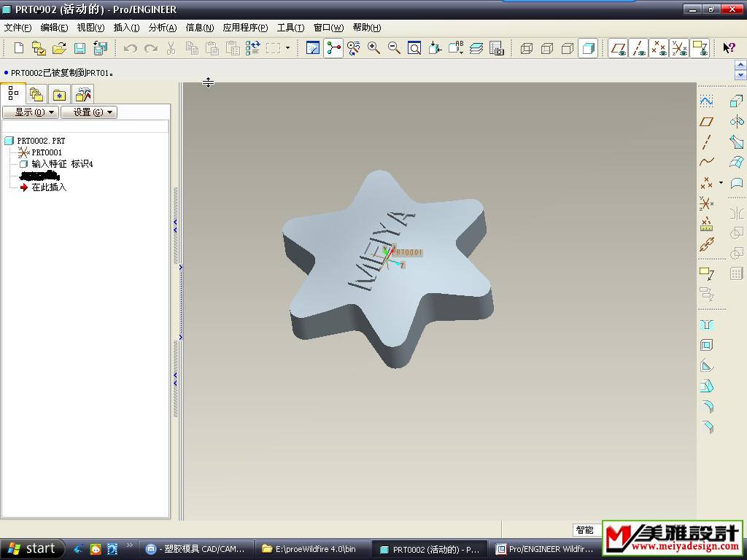Open the Layers tool icon

coord(476,48)
